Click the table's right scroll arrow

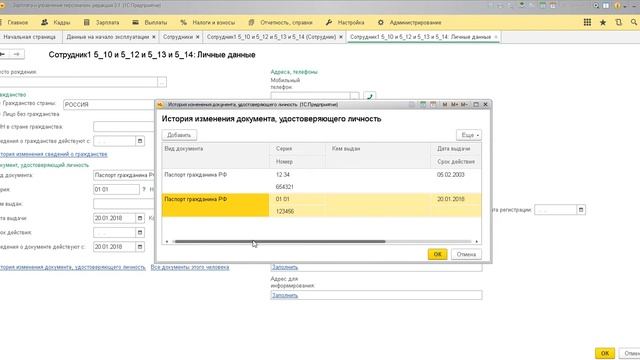point(476,242)
